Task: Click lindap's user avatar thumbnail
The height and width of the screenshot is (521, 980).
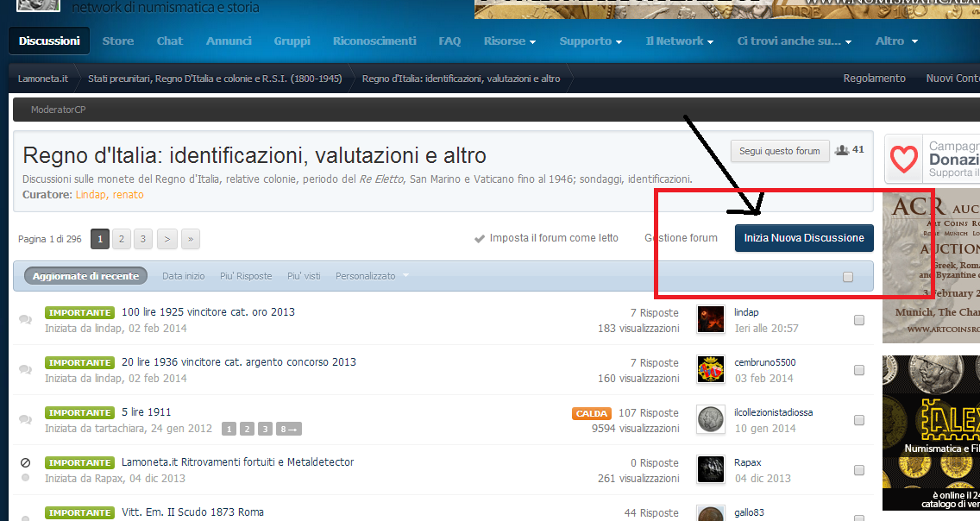Action: point(711,319)
